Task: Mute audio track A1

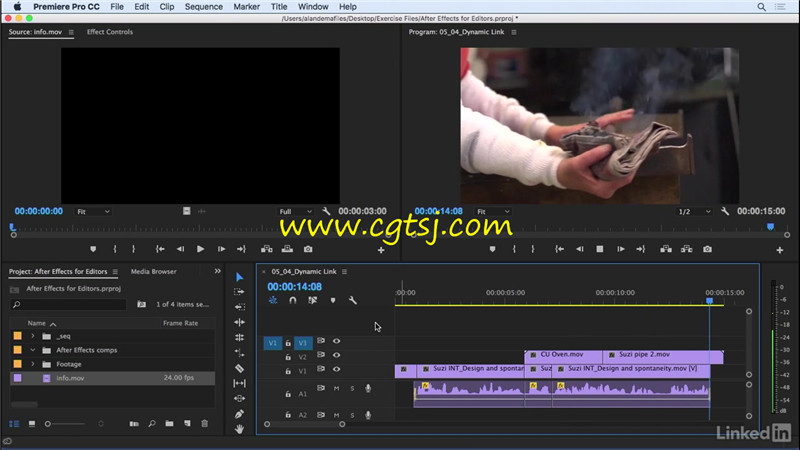Action: click(x=336, y=388)
